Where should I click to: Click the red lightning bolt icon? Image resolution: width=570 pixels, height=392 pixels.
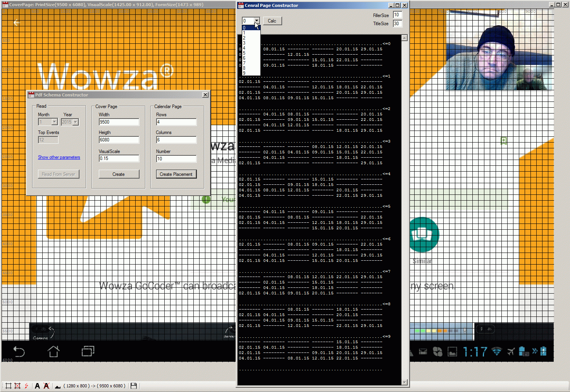coord(26,386)
